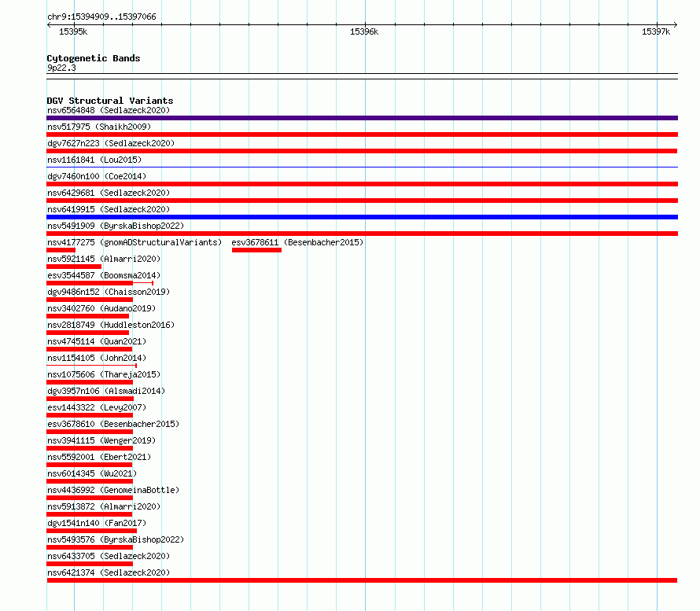Click nsv2818749 (Huddleston2016) label
The width and height of the screenshot is (700, 611).
click(x=111, y=325)
